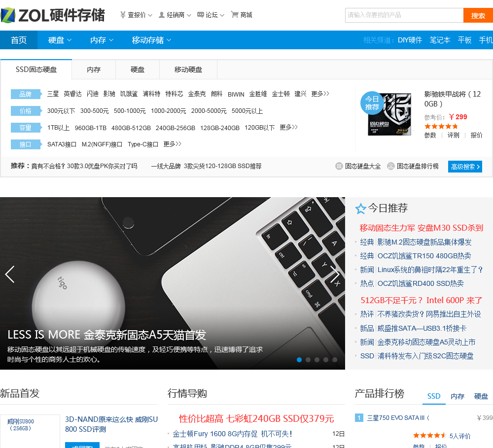The height and width of the screenshot is (448, 493).
Task: Switch to the 硬盘 filter tab
Action: [x=138, y=69]
